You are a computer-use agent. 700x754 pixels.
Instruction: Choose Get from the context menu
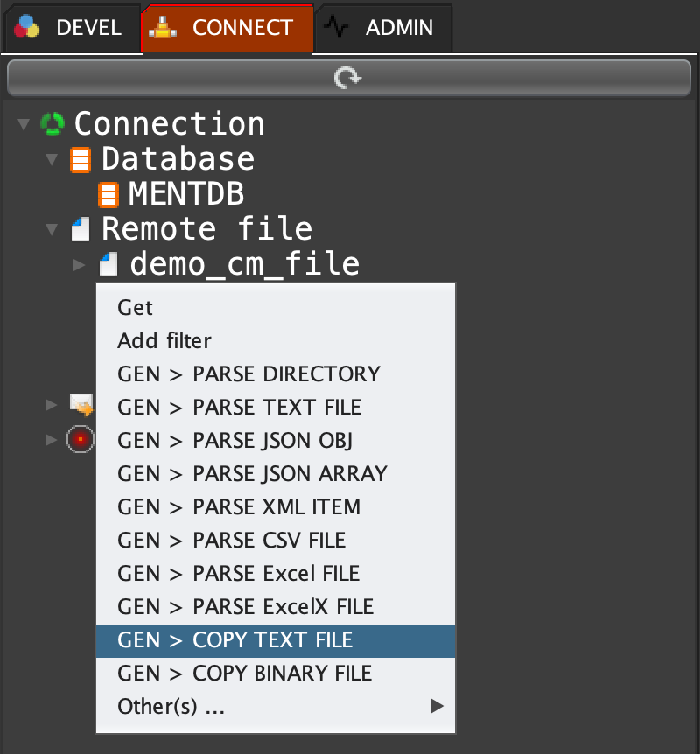(x=136, y=307)
